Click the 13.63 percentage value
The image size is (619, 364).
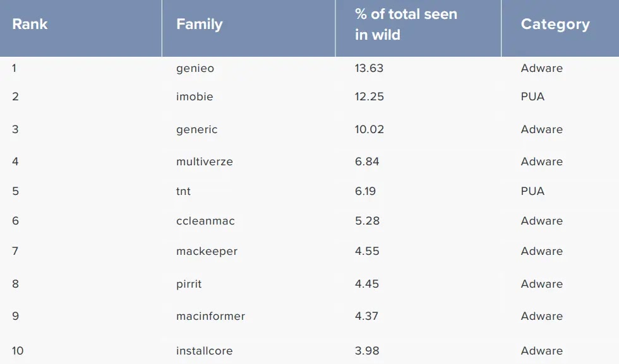369,68
